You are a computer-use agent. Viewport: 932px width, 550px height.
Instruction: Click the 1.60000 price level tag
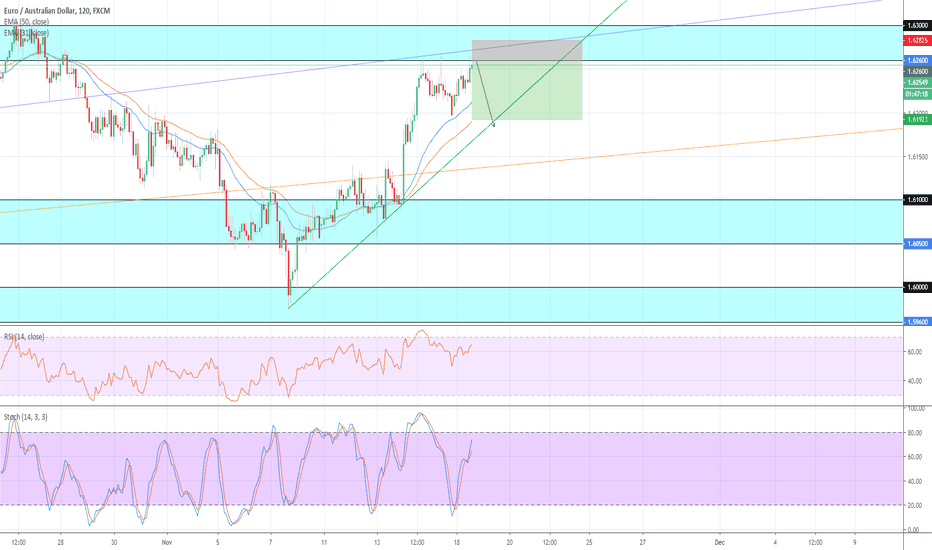pos(915,288)
